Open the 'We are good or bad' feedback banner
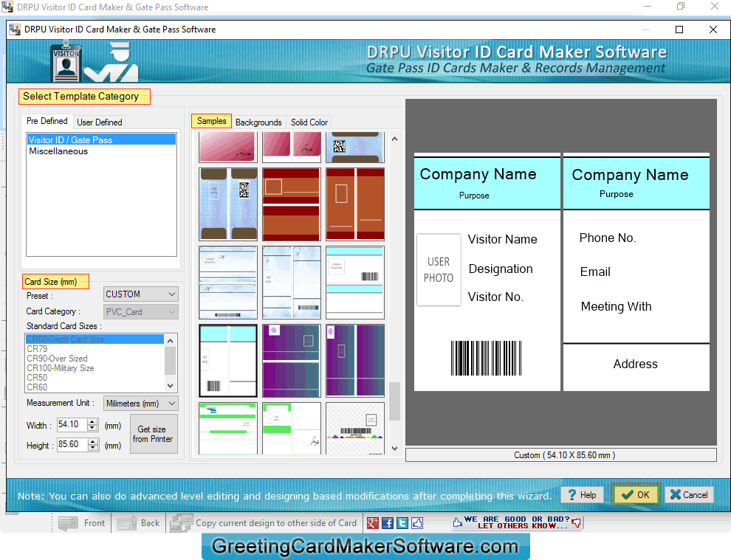731x560 pixels. coord(517,522)
